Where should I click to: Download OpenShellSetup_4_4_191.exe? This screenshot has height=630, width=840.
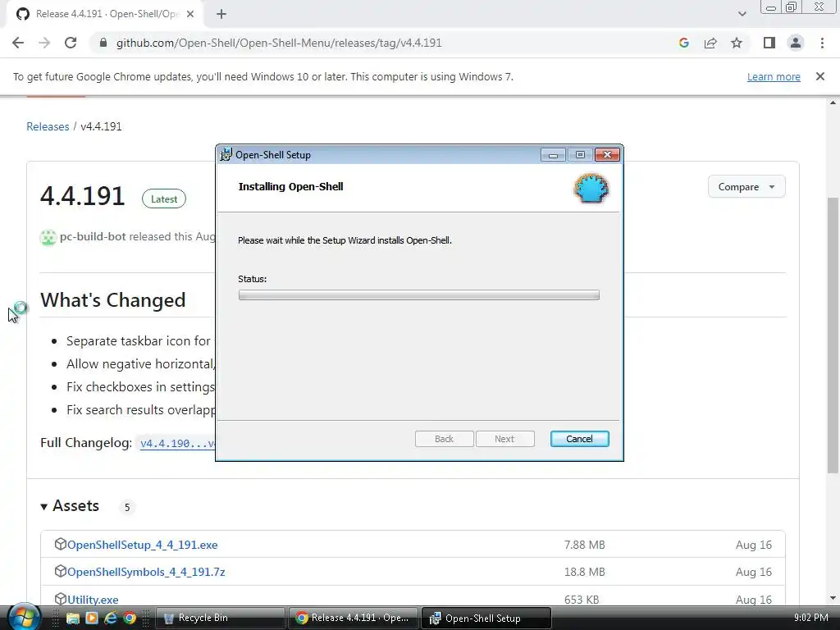pyautogui.click(x=142, y=545)
